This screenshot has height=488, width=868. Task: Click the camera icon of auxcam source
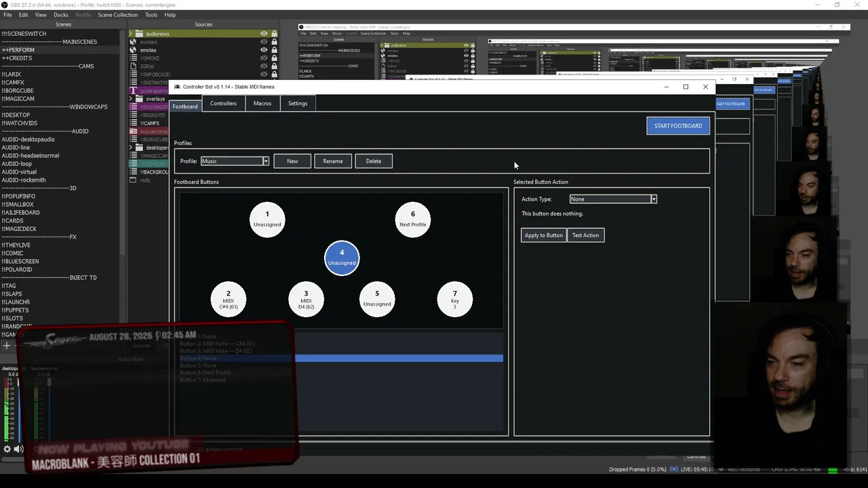point(133,131)
